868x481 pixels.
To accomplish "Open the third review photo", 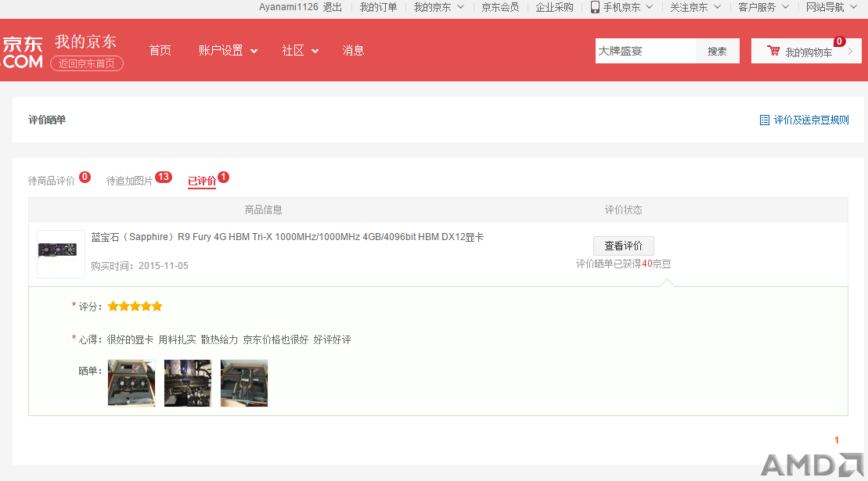I will click(244, 383).
